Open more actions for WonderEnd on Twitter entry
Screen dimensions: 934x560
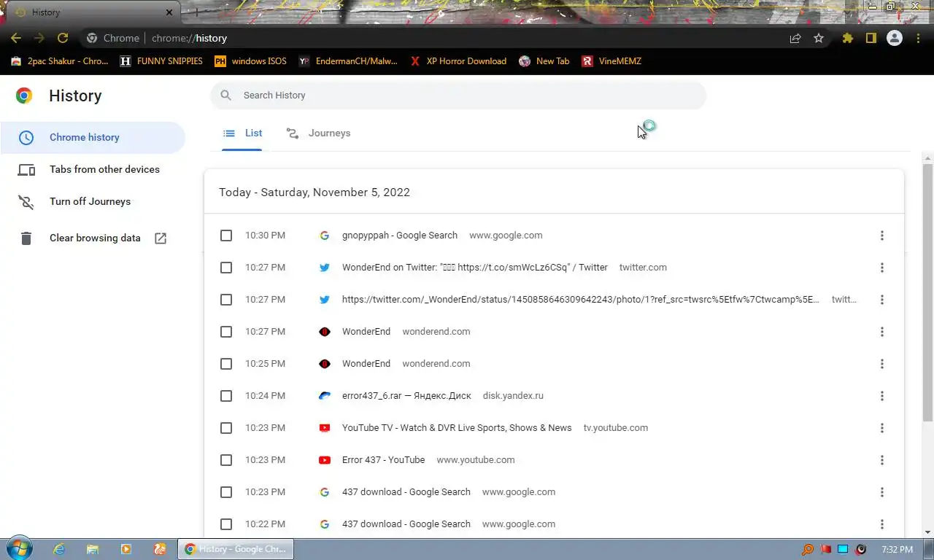881,268
